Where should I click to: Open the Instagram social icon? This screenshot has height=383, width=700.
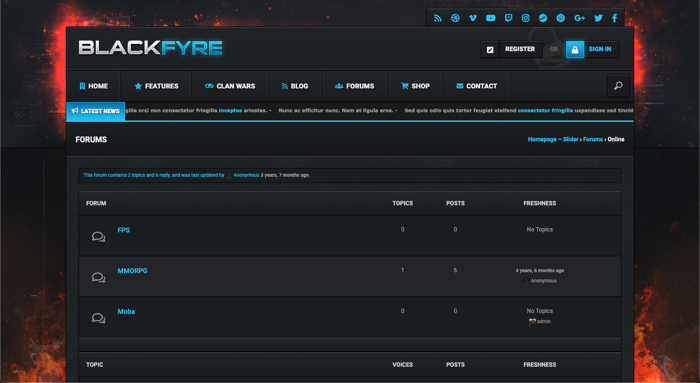(x=525, y=18)
